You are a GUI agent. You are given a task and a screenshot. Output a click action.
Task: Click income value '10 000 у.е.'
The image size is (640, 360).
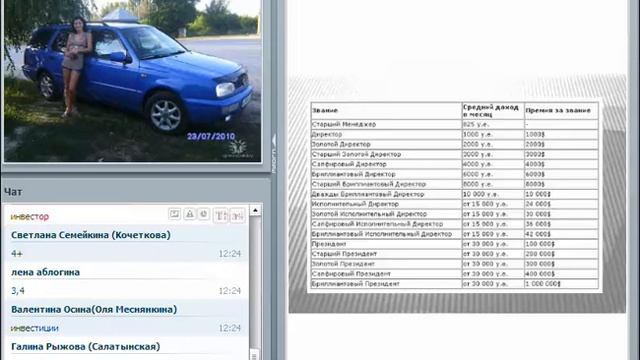[480, 194]
